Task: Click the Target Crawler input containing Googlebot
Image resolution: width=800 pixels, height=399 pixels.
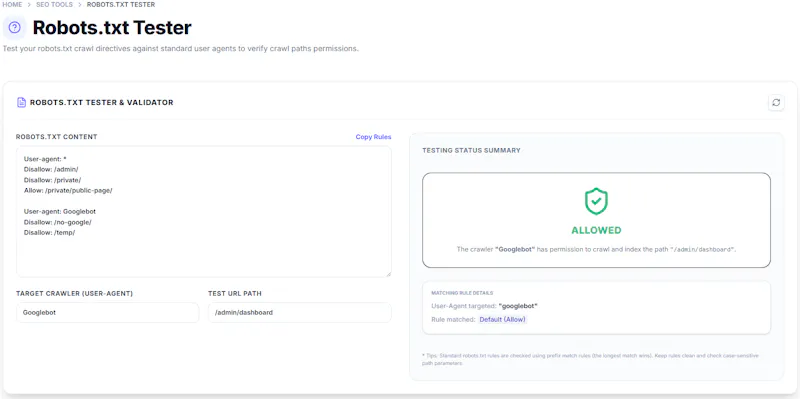Action: click(108, 312)
